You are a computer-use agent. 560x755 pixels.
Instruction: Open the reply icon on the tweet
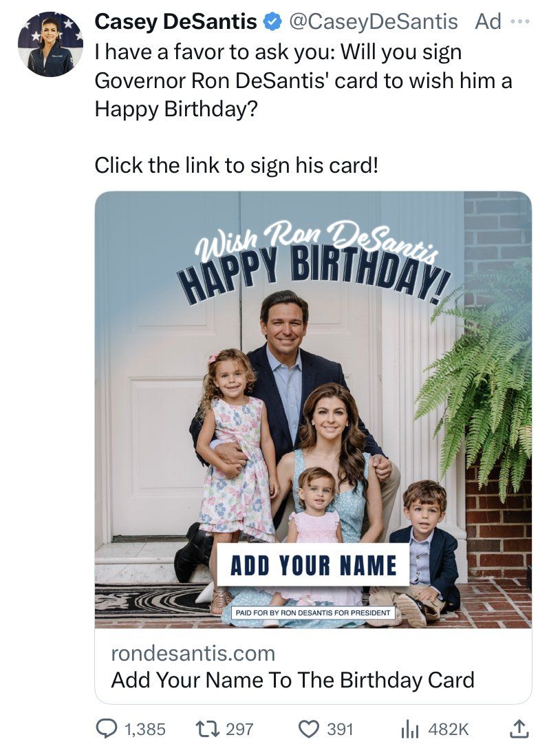click(x=107, y=729)
